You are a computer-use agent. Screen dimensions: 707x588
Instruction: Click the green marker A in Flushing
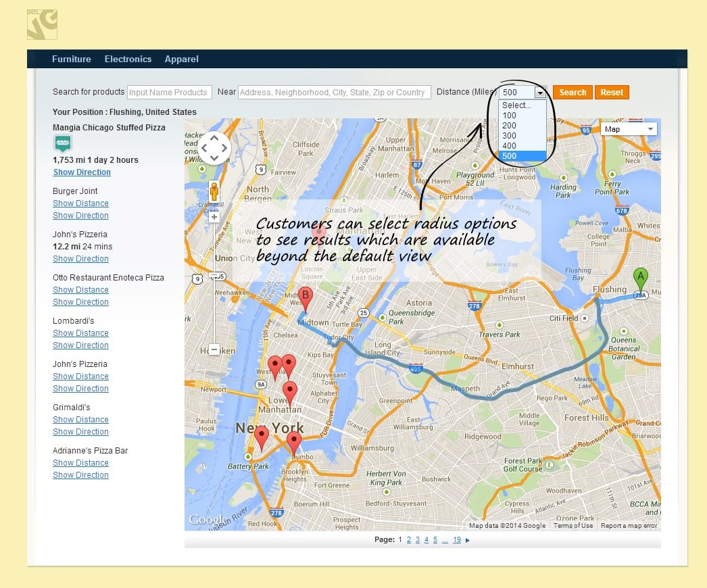click(640, 280)
